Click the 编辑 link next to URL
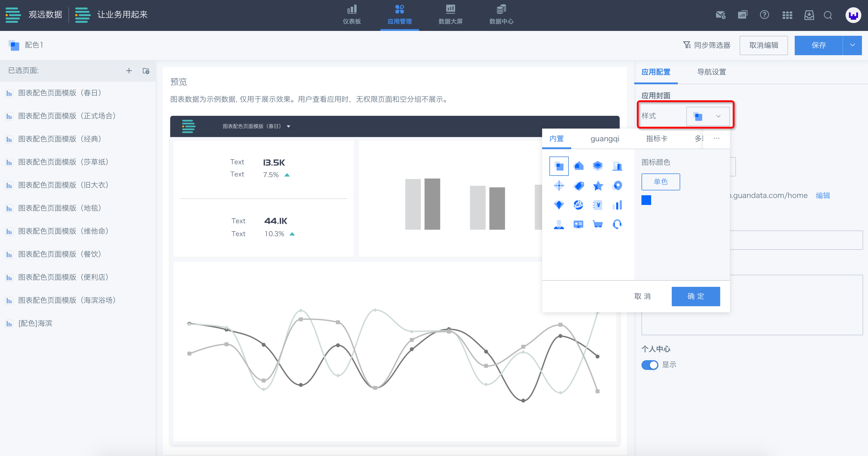 tap(823, 196)
